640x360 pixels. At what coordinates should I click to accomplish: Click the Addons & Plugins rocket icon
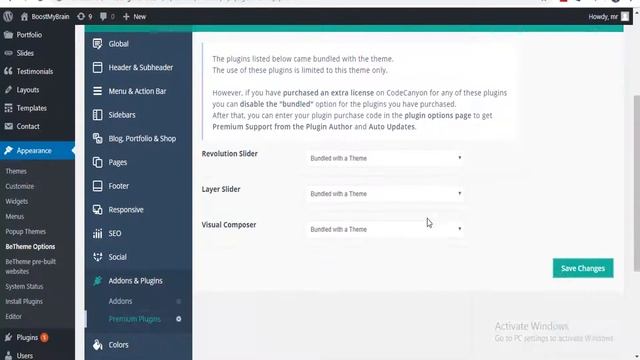tap(97, 280)
